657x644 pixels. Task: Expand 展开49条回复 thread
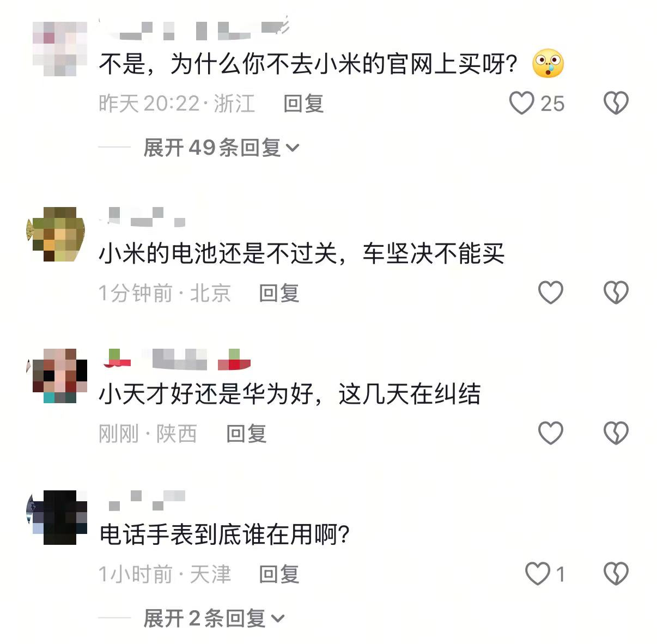(x=221, y=148)
